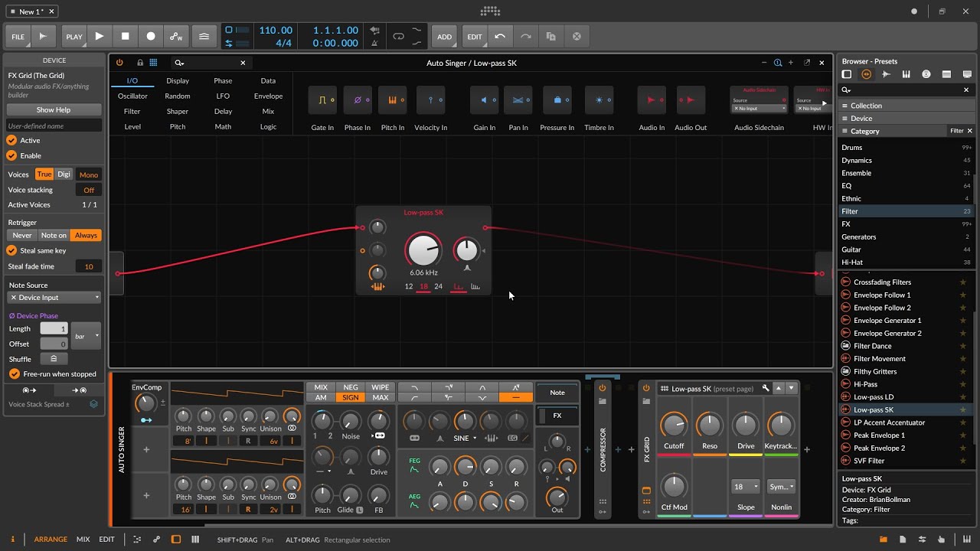Show the all-items square tab in Browser

point(847,74)
